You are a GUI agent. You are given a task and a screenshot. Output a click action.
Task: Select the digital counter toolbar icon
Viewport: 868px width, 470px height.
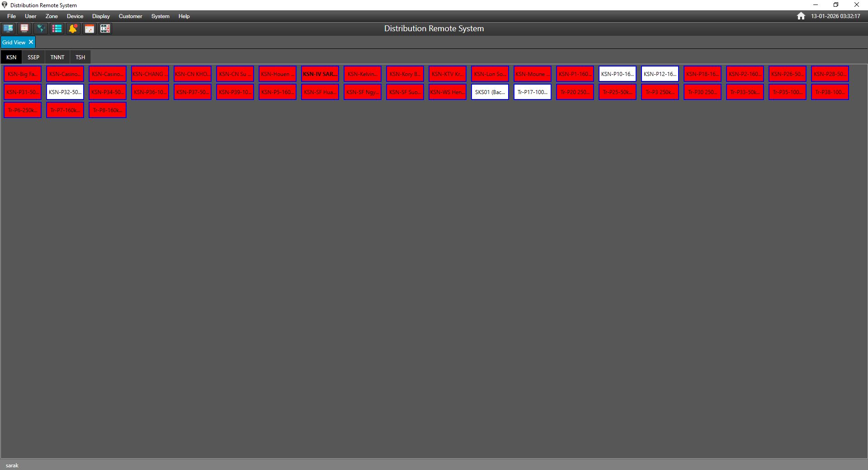(105, 28)
